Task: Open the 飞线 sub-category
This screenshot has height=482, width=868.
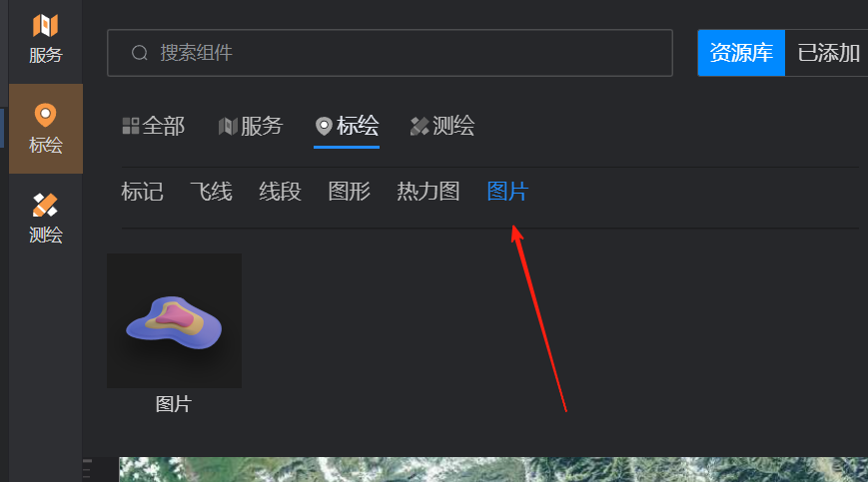Action: pos(211,192)
